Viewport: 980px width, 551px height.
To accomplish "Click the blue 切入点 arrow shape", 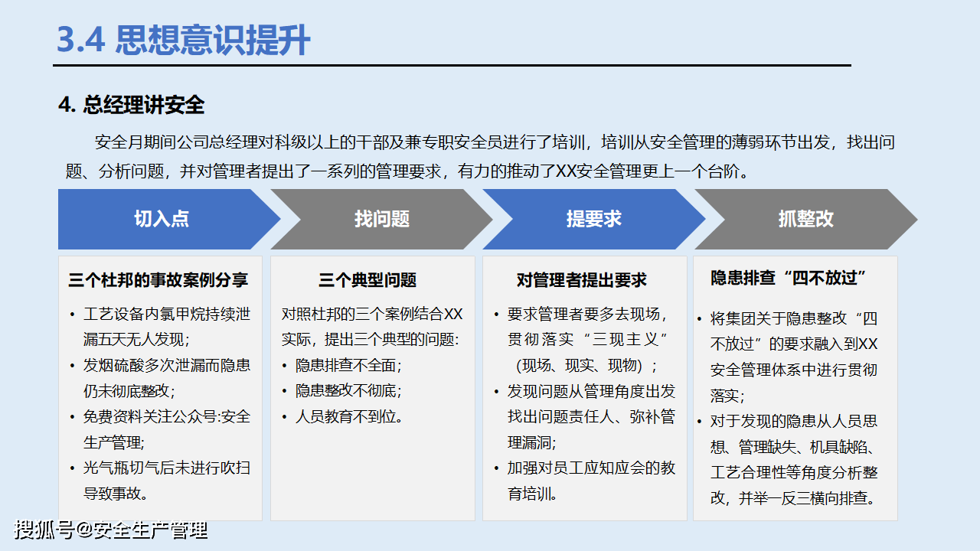I will click(x=161, y=219).
